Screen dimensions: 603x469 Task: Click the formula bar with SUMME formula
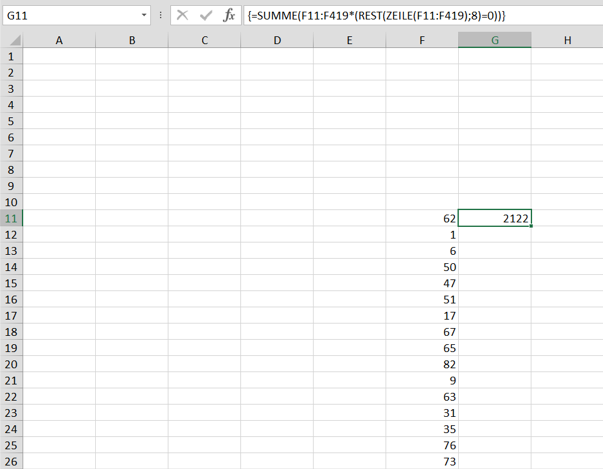point(423,15)
